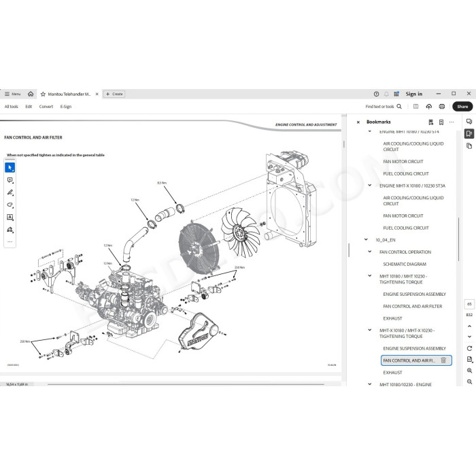476x476 pixels.
Task: Collapse MHT 10180/10230 - ENGINE bookmark
Action: click(x=370, y=384)
